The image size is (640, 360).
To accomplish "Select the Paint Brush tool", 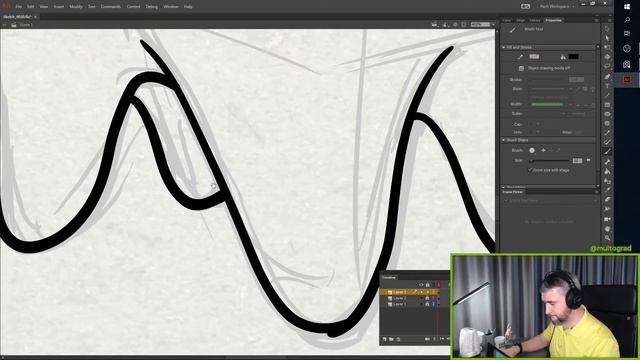I will click(607, 142).
